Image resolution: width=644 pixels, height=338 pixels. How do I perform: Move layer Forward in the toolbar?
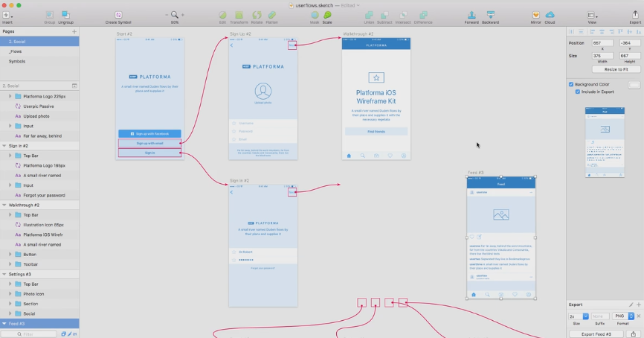click(471, 15)
